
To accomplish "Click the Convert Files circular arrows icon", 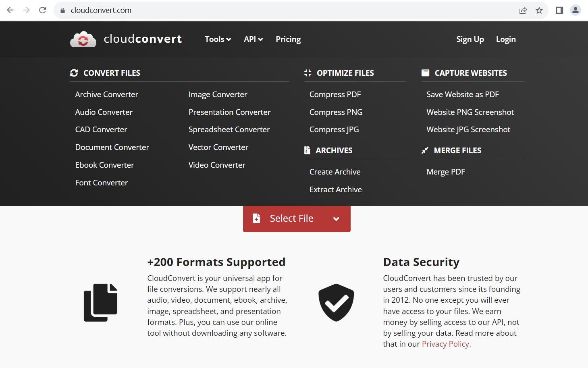I will [x=74, y=73].
